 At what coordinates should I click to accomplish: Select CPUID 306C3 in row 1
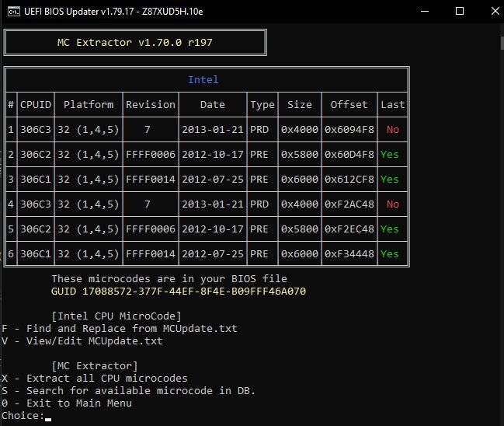tap(36, 130)
